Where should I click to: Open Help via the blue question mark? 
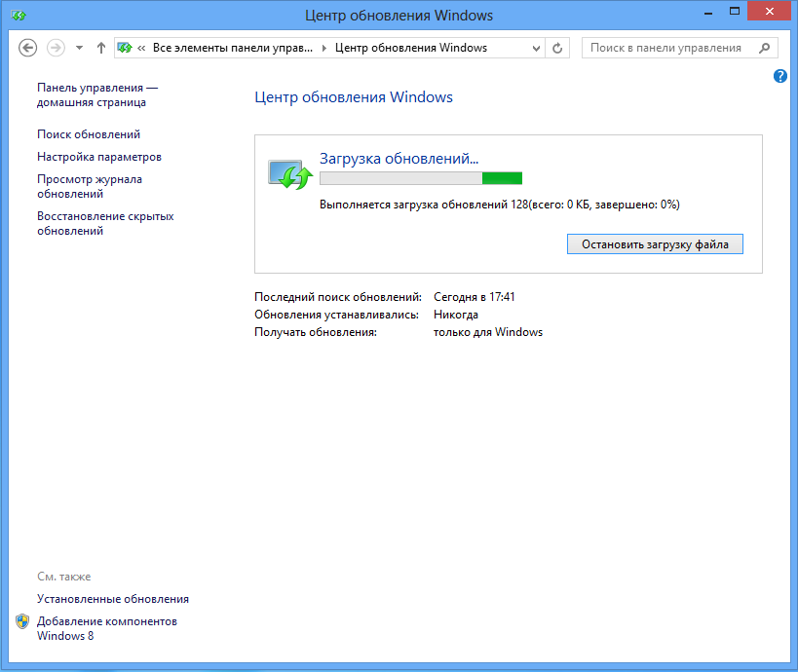click(x=779, y=76)
